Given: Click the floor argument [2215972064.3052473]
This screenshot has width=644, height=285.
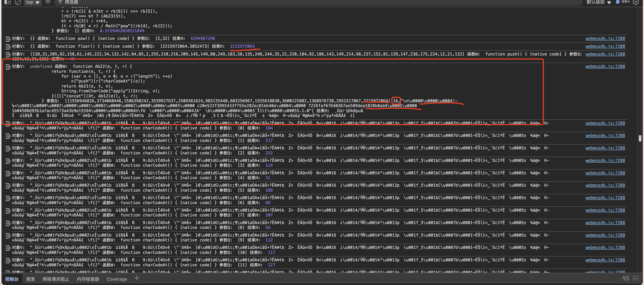Looking at the screenshot, I should [185, 46].
